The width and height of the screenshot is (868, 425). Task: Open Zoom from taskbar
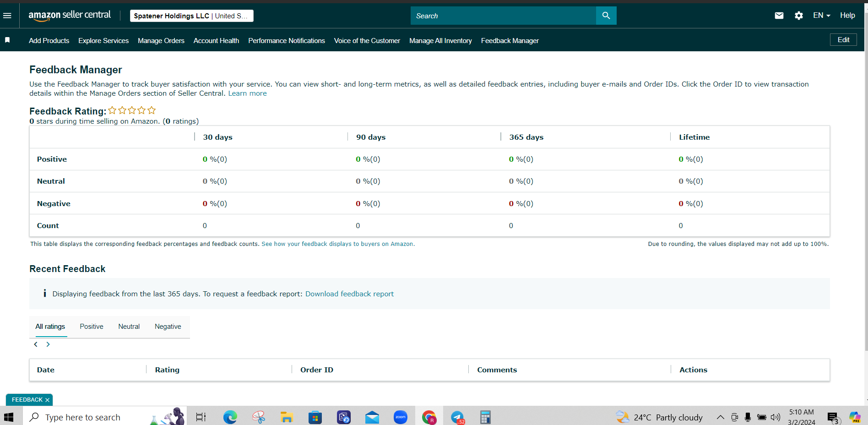pyautogui.click(x=401, y=417)
